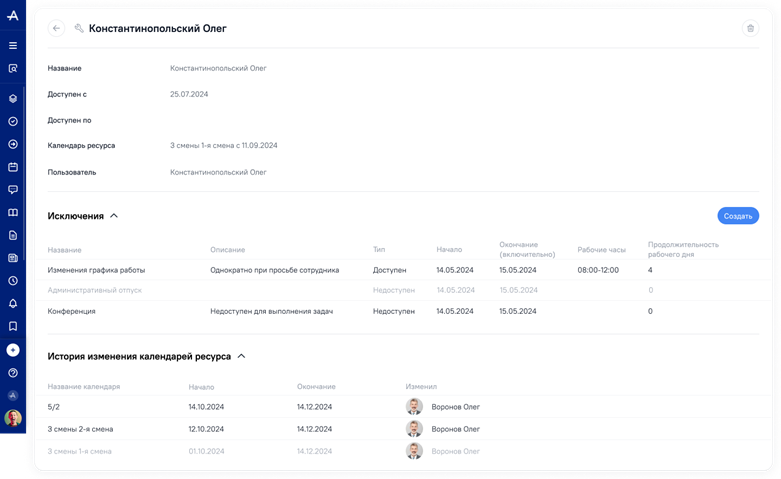The width and height of the screenshot is (781, 479).
Task: Click Название field value Константинопольский Олег
Action: [x=218, y=68]
